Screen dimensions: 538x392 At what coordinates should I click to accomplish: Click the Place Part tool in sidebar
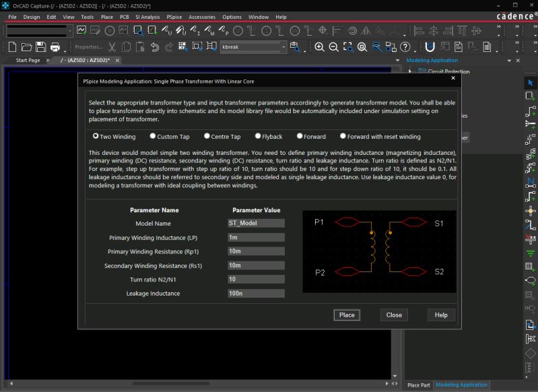(x=531, y=96)
